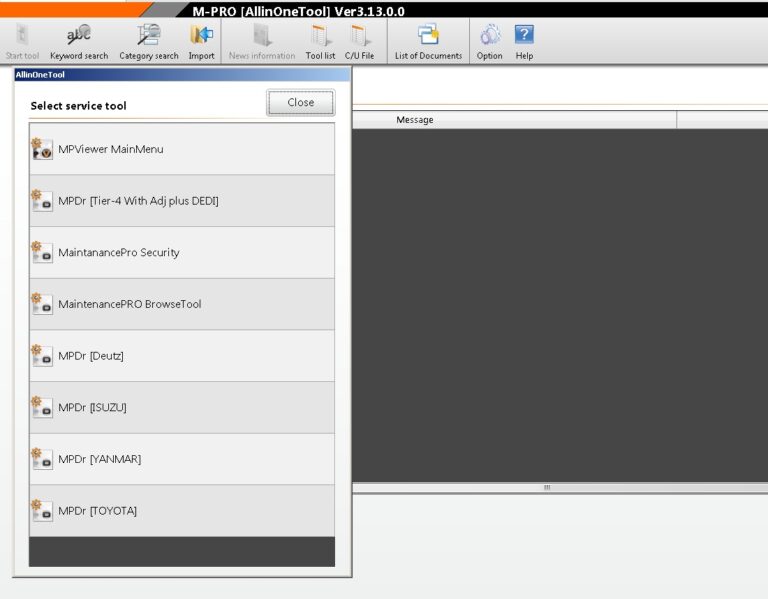This screenshot has width=768, height=599.
Task: Select "MaintenancePRO BrowseTool" text
Action: point(130,304)
